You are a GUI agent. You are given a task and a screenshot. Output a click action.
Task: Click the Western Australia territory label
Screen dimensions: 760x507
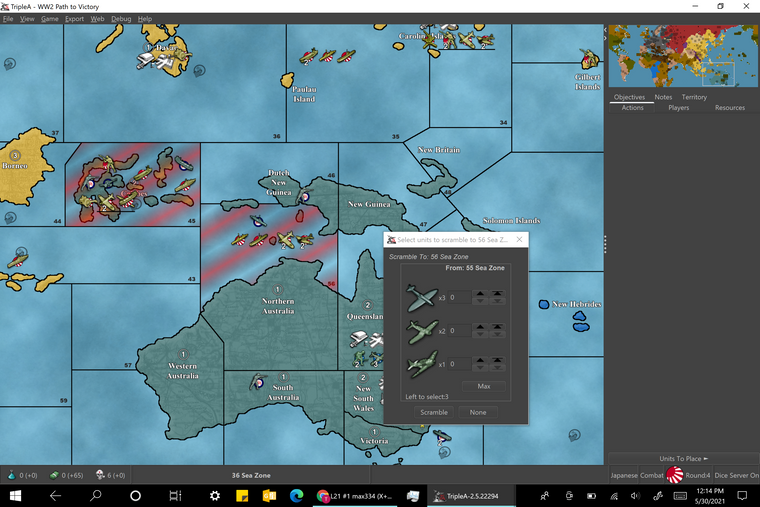[183, 371]
